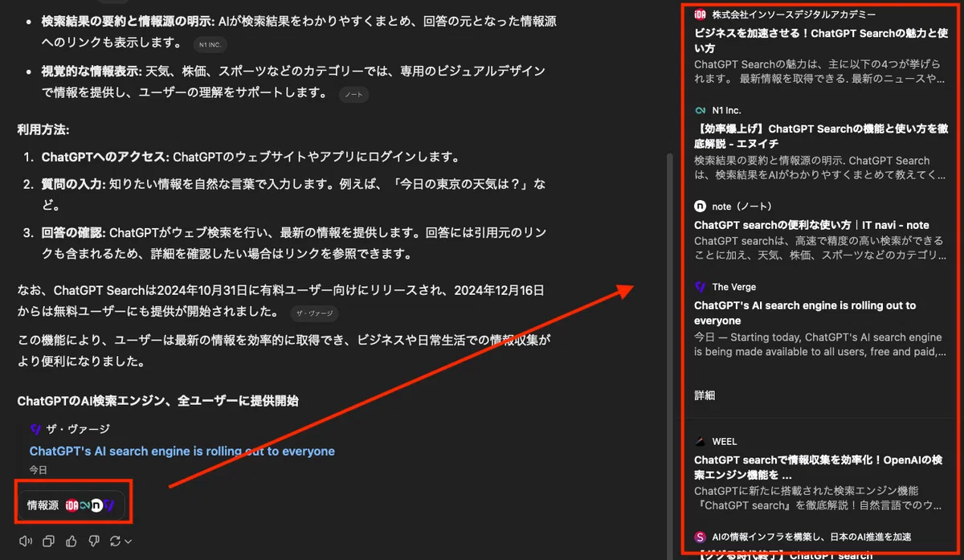The height and width of the screenshot is (560, 964).
Task: Open the 情報源 sources button
Action: (72, 505)
